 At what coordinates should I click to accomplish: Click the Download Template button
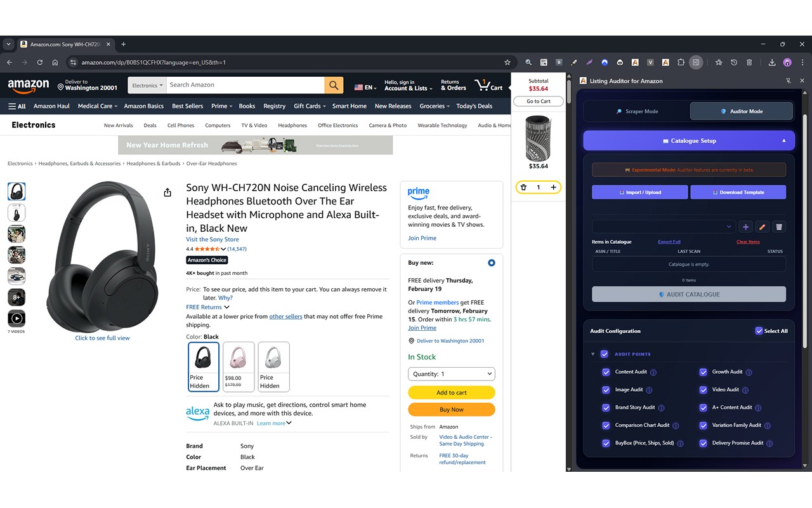pos(738,192)
